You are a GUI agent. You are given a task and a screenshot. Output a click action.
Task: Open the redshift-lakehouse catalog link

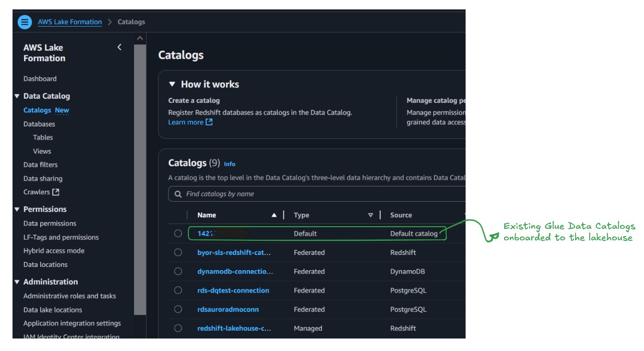[234, 329]
